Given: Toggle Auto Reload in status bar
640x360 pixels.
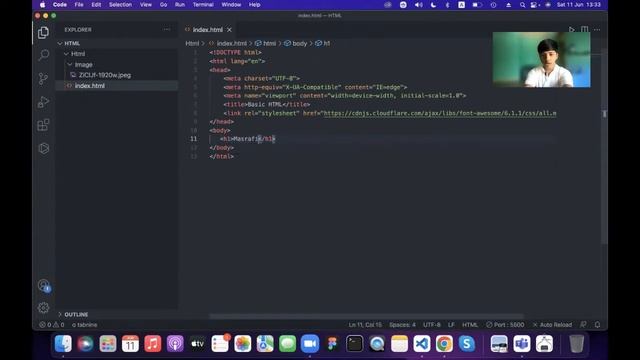Looking at the screenshot, I should coord(552,325).
